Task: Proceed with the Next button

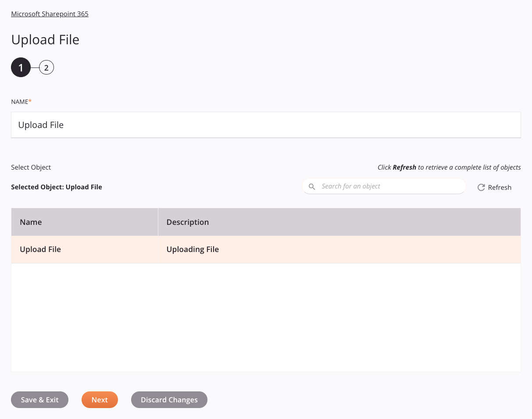Action: pos(100,400)
